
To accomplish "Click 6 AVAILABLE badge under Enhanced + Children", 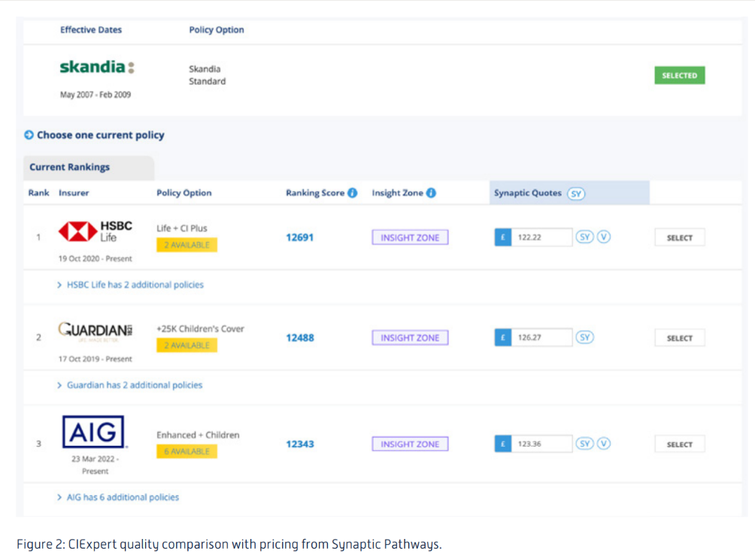I will click(x=186, y=451).
